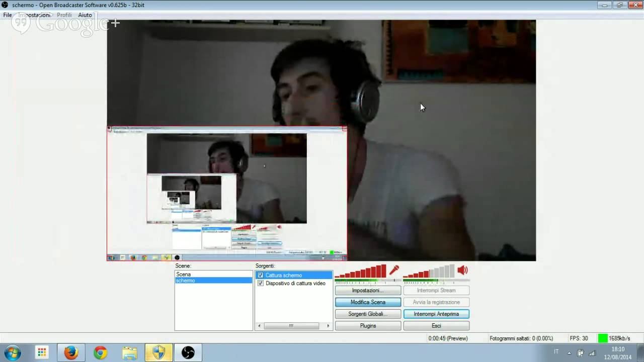Open Sorgenti Globali...
The image size is (644, 362).
coord(368,314)
